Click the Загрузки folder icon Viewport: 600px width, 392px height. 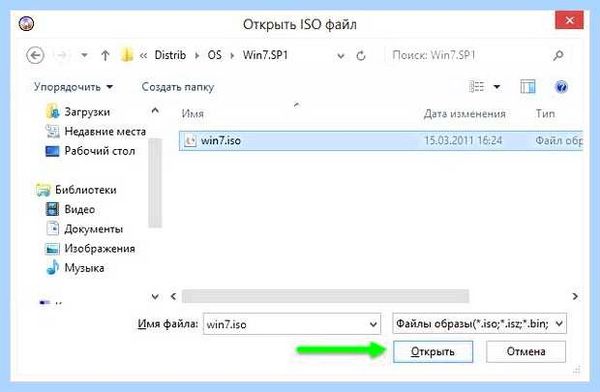52,111
